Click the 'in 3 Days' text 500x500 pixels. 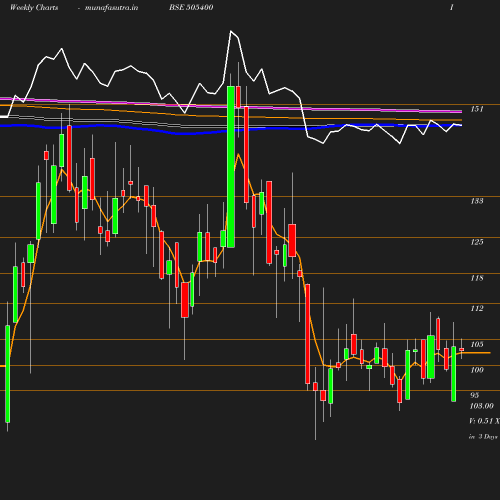tap(483, 436)
